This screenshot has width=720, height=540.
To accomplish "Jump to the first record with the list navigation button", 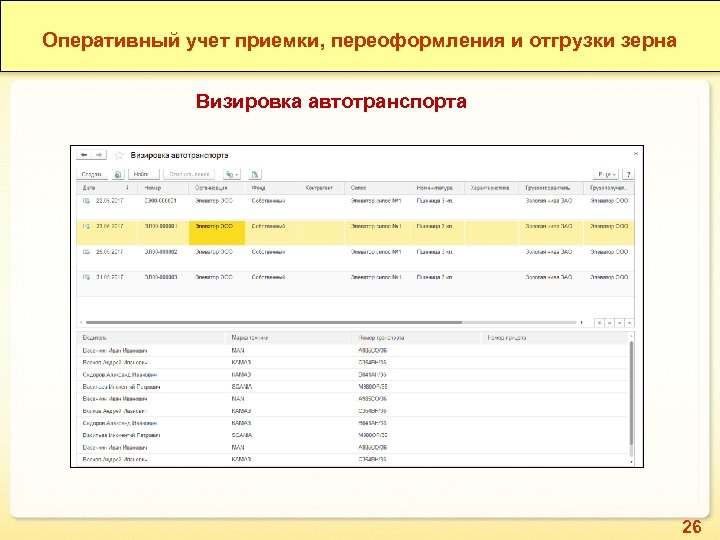I will tap(599, 323).
